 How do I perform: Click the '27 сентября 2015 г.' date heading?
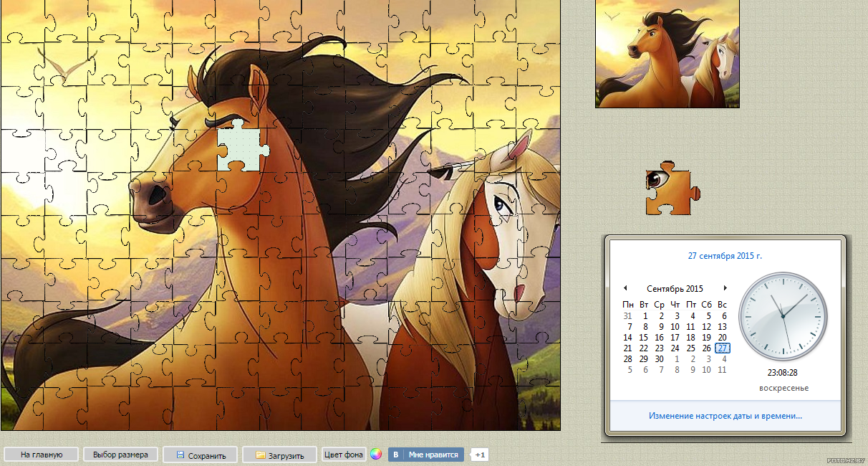(x=725, y=256)
